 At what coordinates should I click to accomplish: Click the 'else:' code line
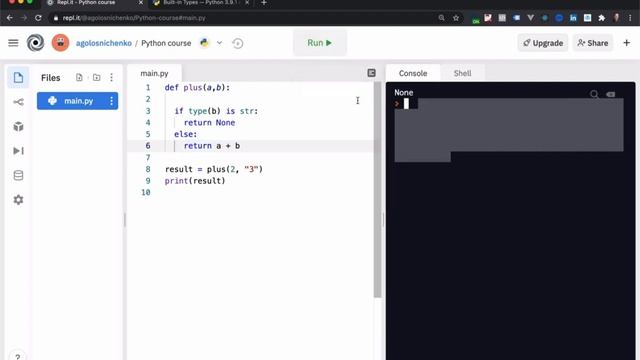[186, 134]
